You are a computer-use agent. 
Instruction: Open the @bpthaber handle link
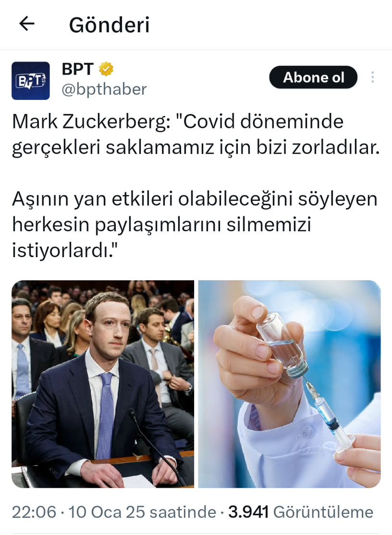click(104, 89)
